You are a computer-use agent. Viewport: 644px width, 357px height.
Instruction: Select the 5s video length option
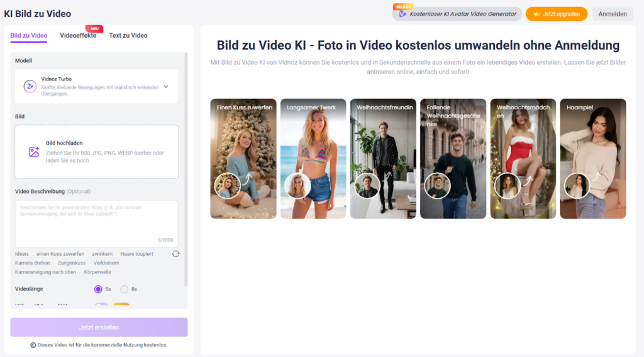[x=98, y=289]
